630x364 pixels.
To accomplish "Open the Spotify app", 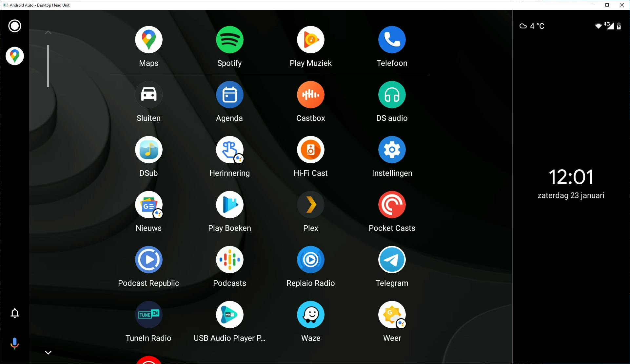I will click(x=229, y=40).
